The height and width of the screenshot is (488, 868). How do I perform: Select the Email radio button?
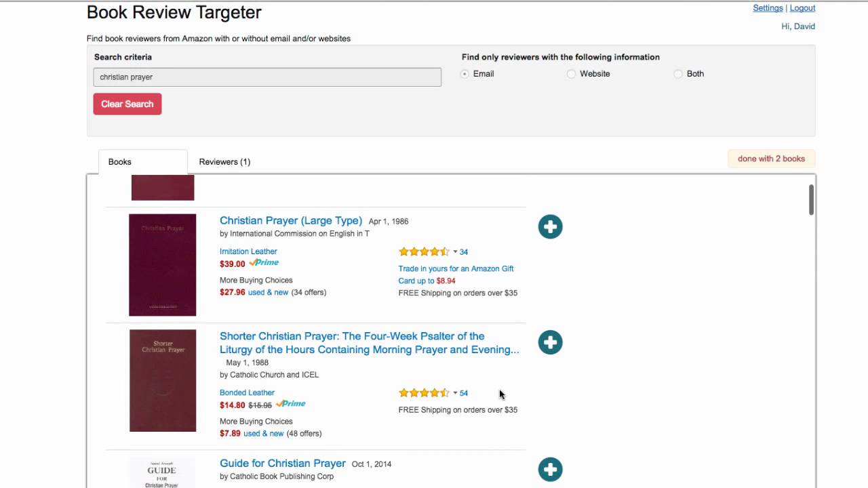coord(465,74)
